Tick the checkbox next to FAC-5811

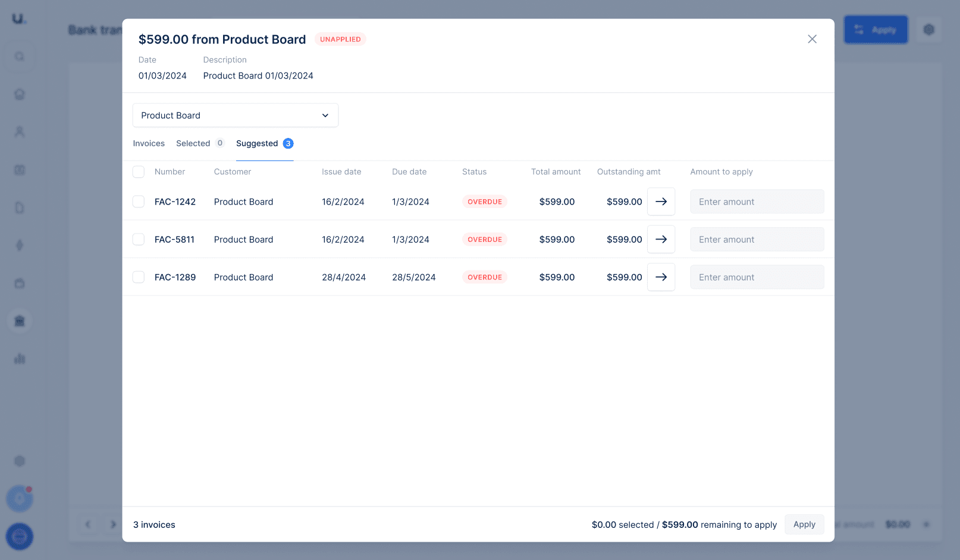tap(138, 239)
